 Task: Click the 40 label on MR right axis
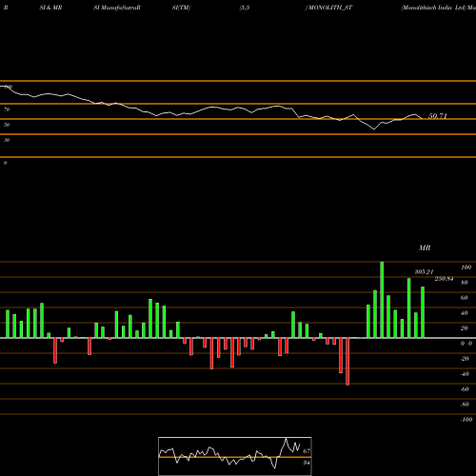(465, 313)
